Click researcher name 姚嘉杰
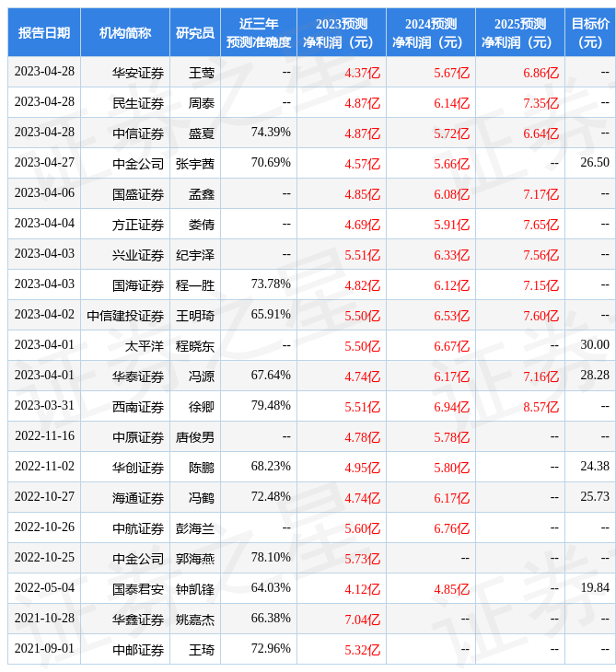Image resolution: width=616 pixels, height=672 pixels. (x=195, y=620)
